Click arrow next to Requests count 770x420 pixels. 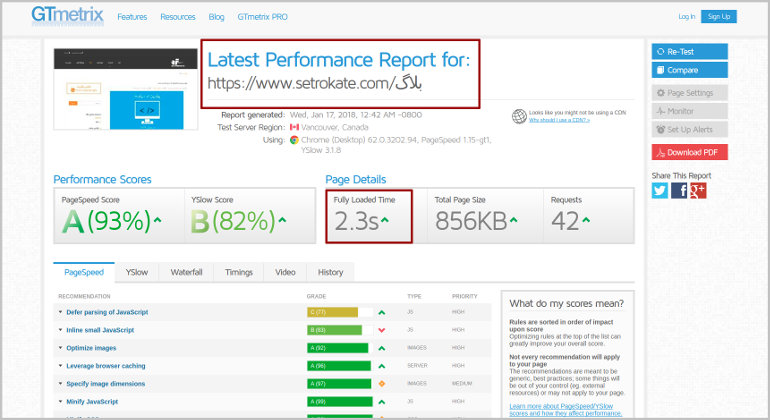(x=586, y=220)
